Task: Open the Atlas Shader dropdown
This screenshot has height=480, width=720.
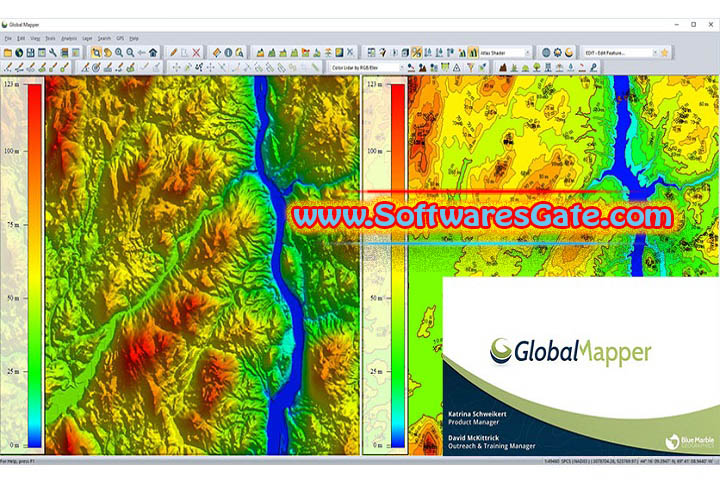Action: [505, 53]
